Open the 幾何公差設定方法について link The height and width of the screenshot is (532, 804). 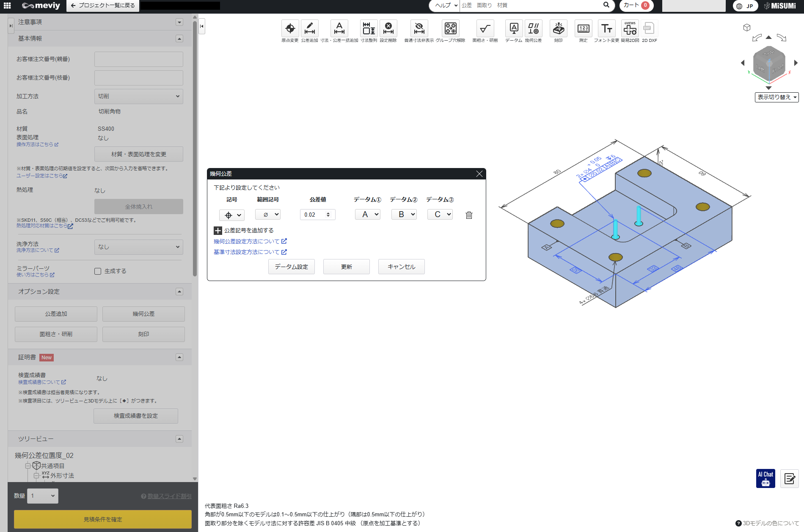pyautogui.click(x=250, y=241)
